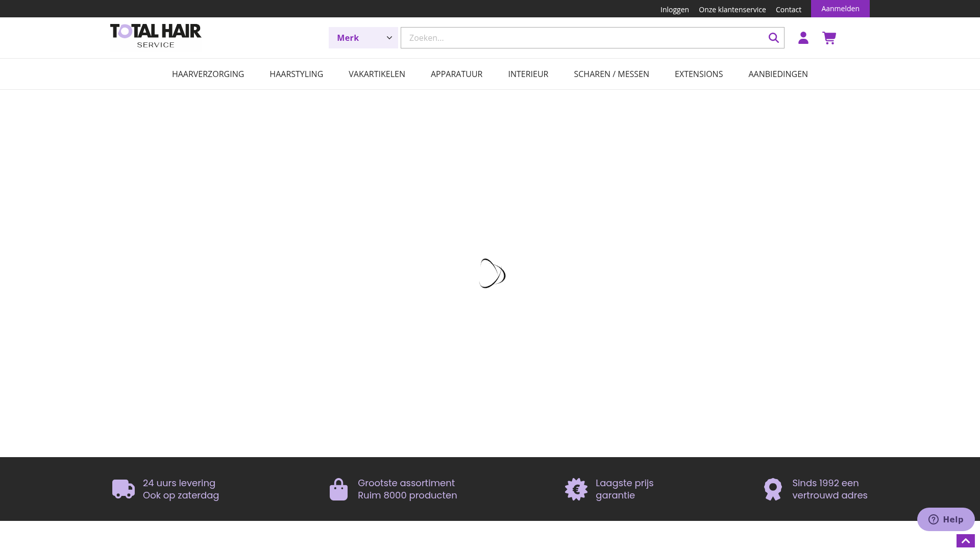The height and width of the screenshot is (551, 980).
Task: Open the Scharen / Messen menu
Action: 611,74
